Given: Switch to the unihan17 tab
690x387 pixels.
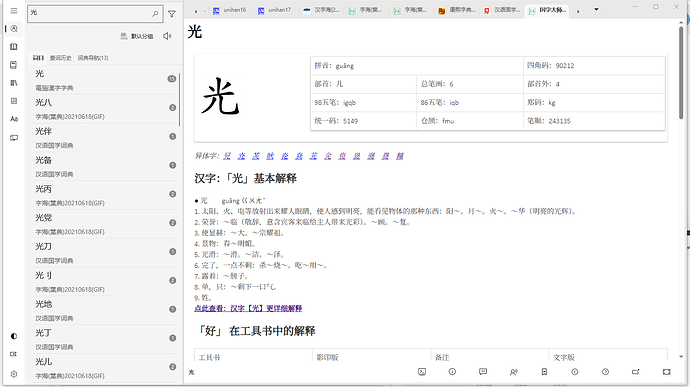Looking at the screenshot, I should [x=275, y=10].
